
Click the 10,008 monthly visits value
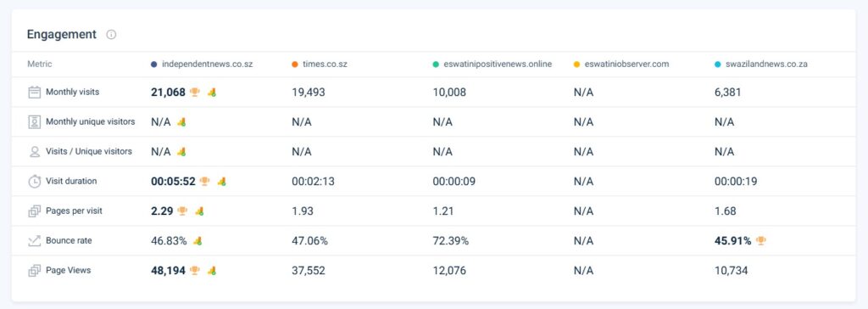pyautogui.click(x=449, y=93)
